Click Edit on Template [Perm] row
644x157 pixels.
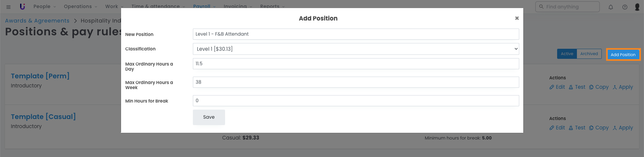(557, 87)
